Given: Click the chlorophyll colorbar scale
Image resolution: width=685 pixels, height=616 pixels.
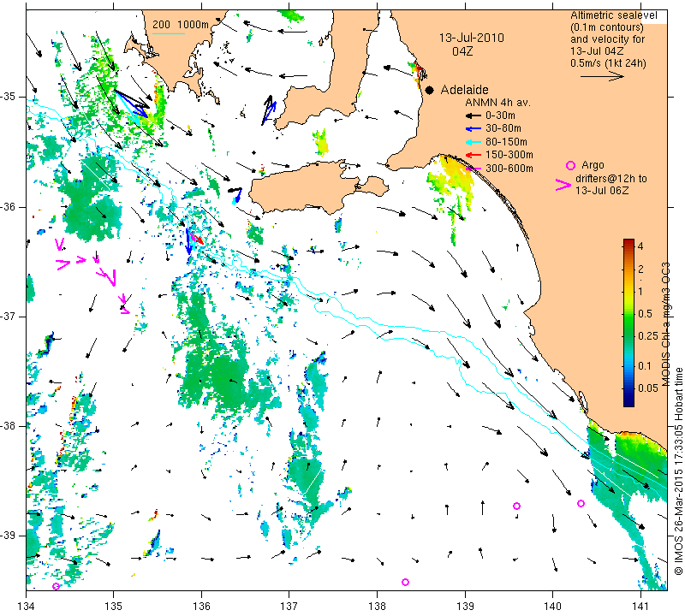Looking at the screenshot, I should click(628, 323).
